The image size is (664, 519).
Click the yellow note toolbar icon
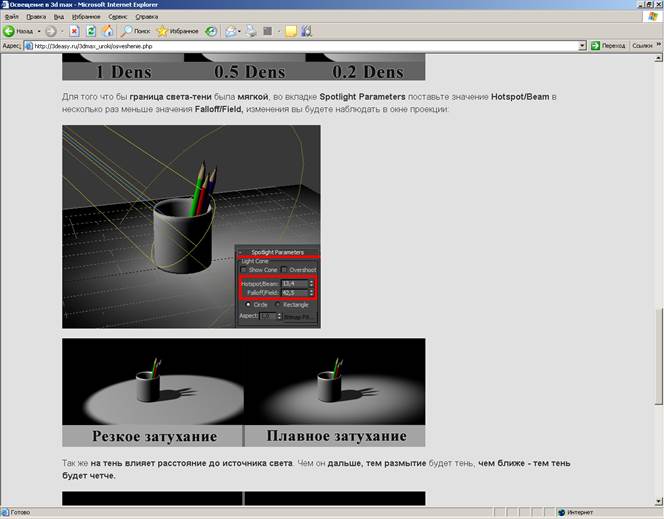tap(291, 31)
